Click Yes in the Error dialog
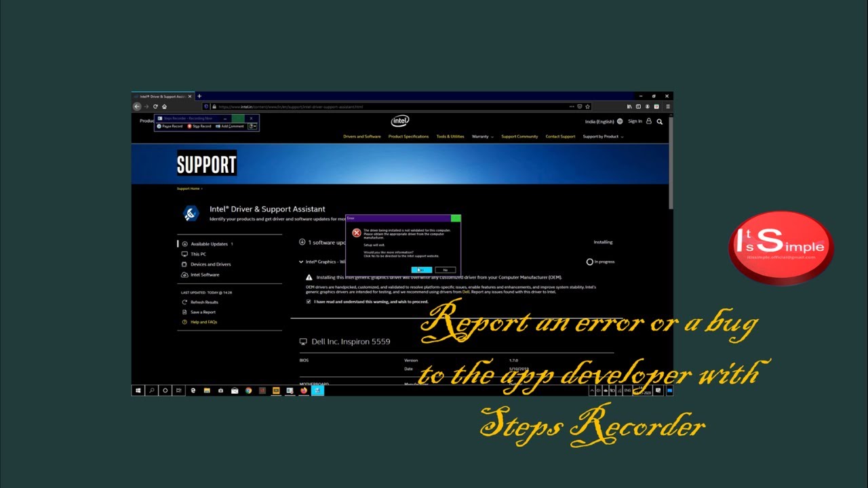This screenshot has height=488, width=868. click(421, 270)
